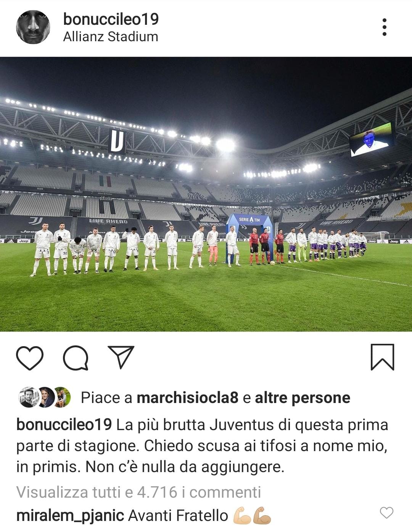Image resolution: width=412 pixels, height=532 pixels.
Task: Tap bonuccileo19 username in the caption
Action: (x=64, y=424)
